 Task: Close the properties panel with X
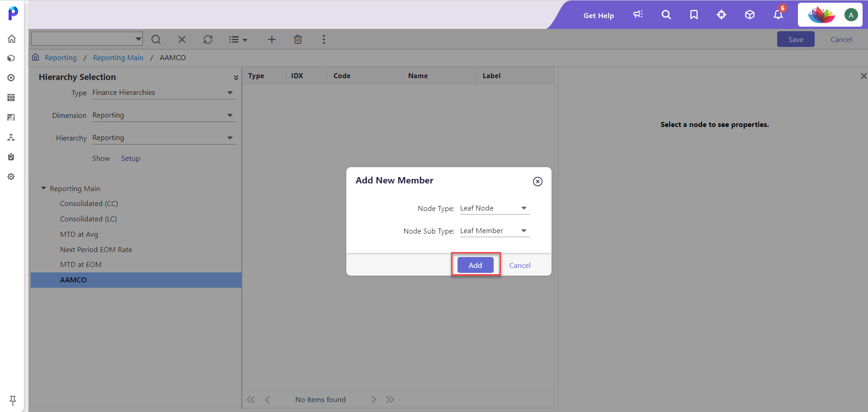[863, 76]
